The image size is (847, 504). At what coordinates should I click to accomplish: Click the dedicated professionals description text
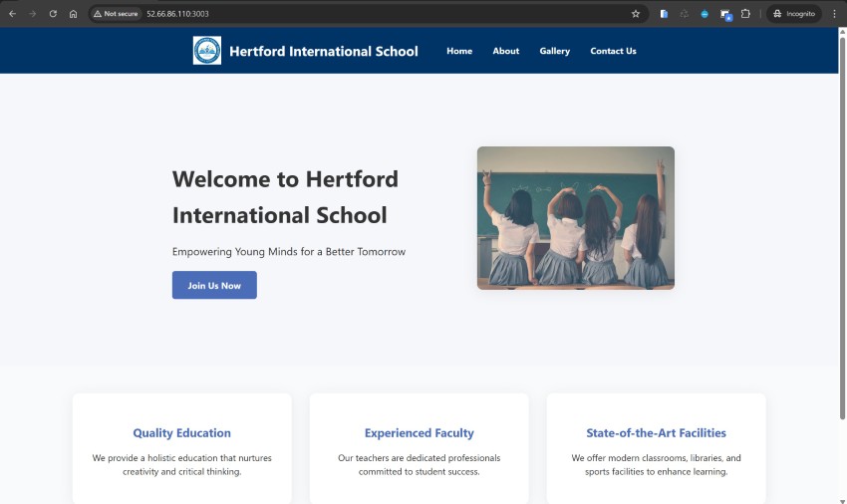[420, 464]
